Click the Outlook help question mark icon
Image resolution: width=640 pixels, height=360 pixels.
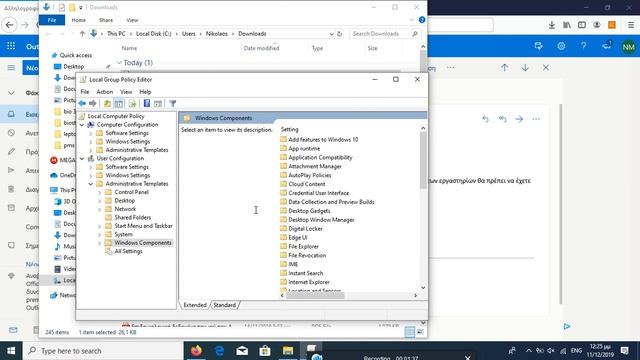click(583, 46)
